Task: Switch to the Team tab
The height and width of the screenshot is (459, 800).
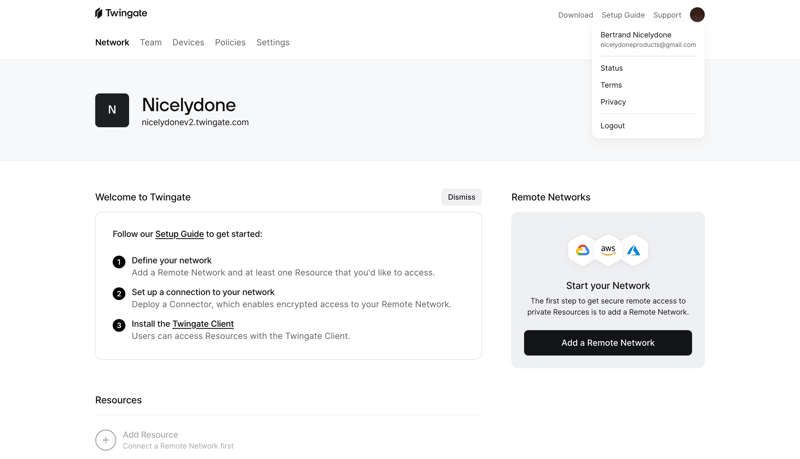Action: pyautogui.click(x=151, y=42)
